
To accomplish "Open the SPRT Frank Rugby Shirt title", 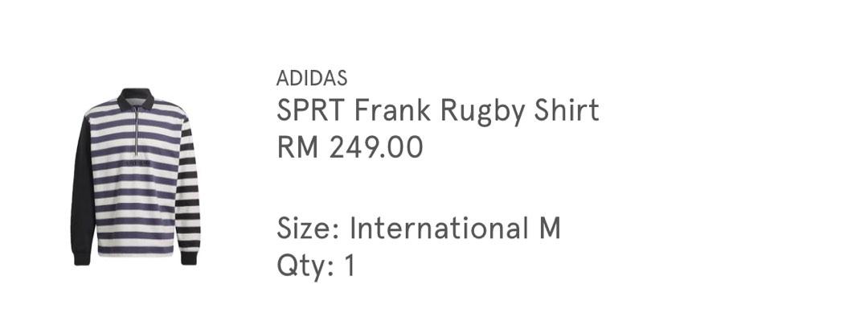I will (437, 110).
